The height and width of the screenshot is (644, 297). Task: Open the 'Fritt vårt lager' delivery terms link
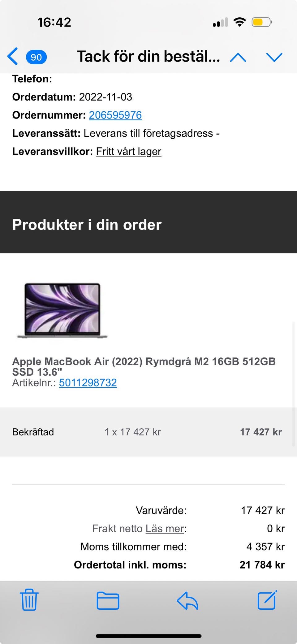coord(129,151)
